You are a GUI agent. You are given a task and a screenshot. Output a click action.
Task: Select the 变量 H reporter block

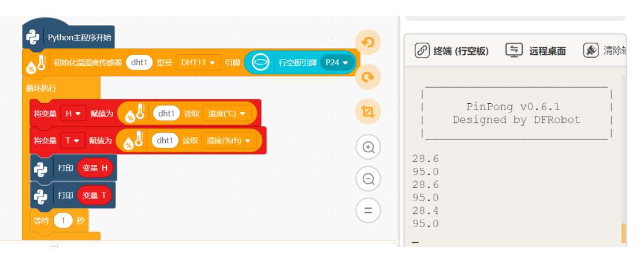tap(95, 168)
